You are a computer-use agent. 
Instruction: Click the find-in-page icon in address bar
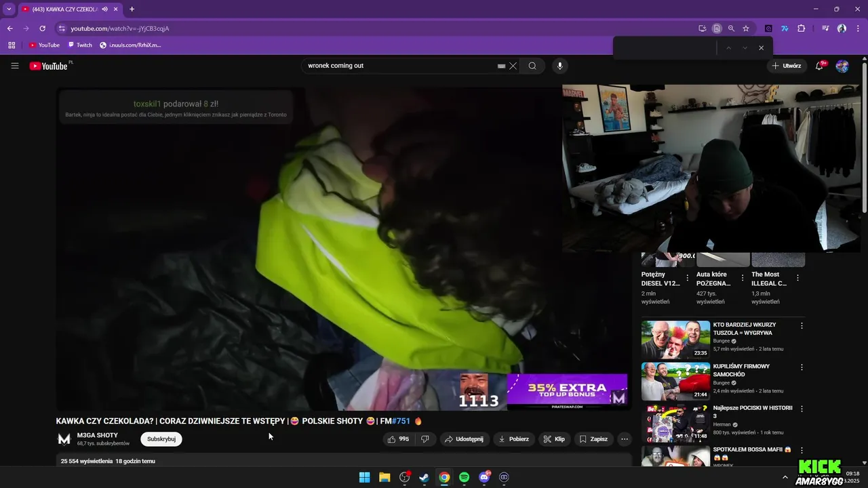point(717,28)
